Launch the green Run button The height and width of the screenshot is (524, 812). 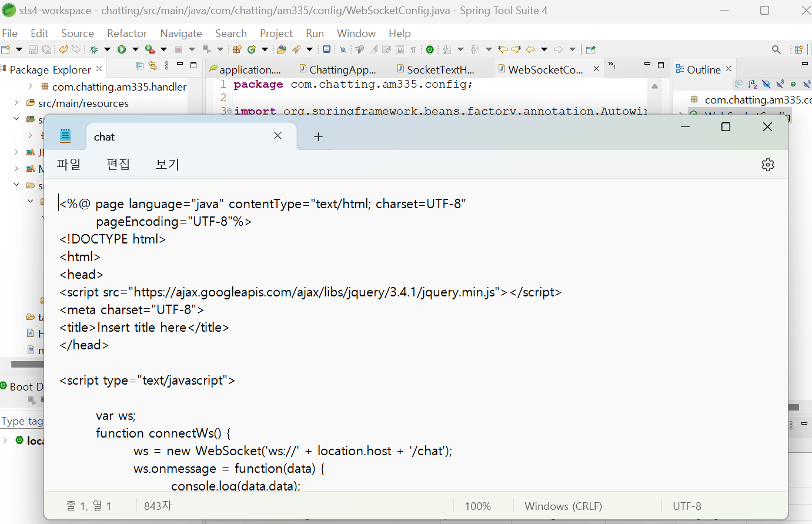click(x=122, y=49)
